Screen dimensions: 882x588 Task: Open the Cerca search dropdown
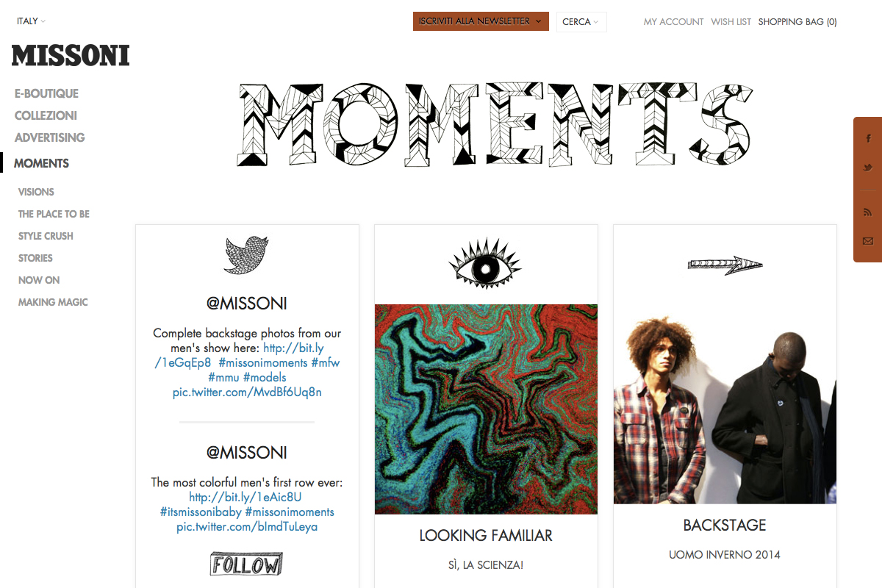tap(581, 22)
